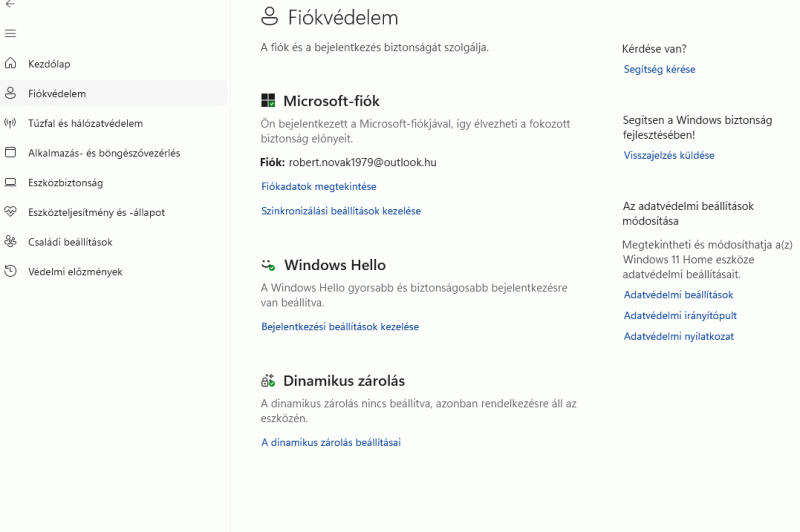The image size is (800, 532).
Task: Click the Védelmi előzmények history icon
Action: coord(11,271)
